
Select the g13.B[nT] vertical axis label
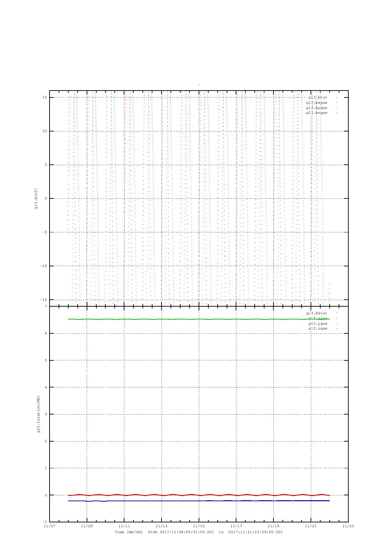click(36, 198)
